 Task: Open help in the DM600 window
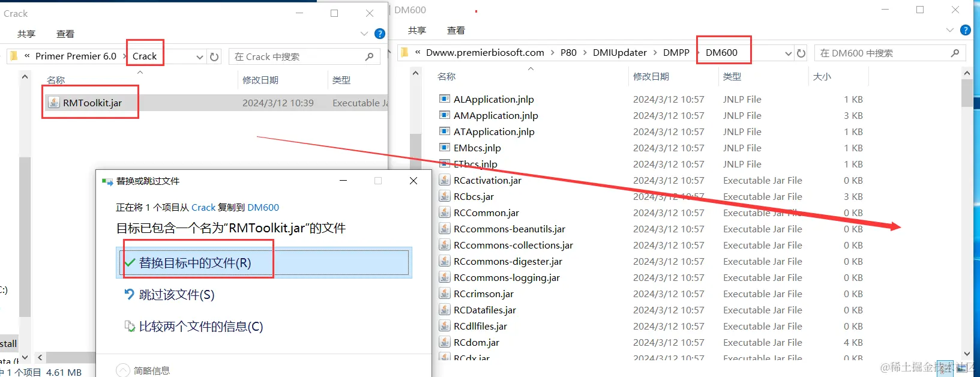966,30
